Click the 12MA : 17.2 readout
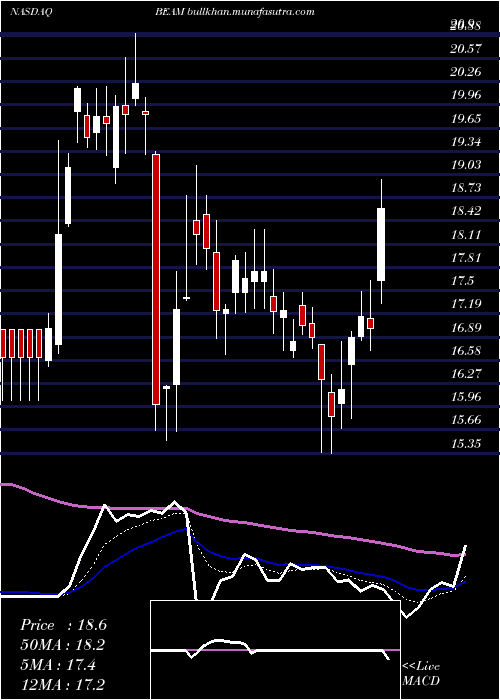Image resolution: width=500 pixels, height=700 pixels. [63, 685]
